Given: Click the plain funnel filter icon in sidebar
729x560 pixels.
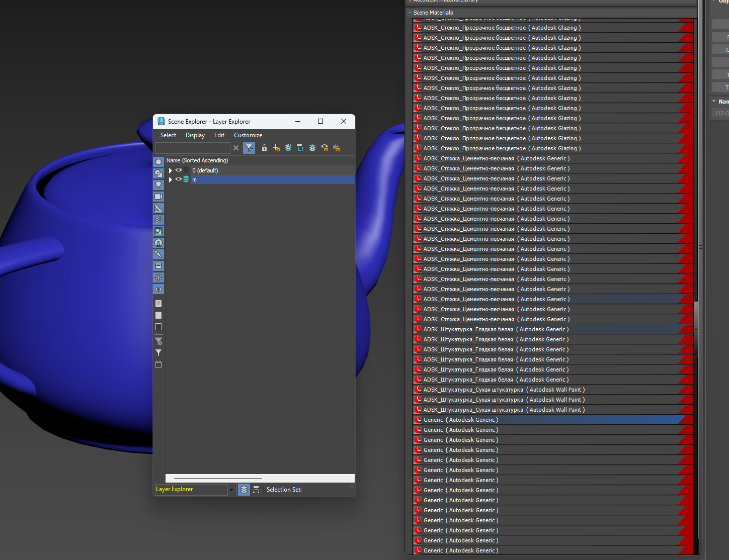Looking at the screenshot, I should pyautogui.click(x=158, y=353).
